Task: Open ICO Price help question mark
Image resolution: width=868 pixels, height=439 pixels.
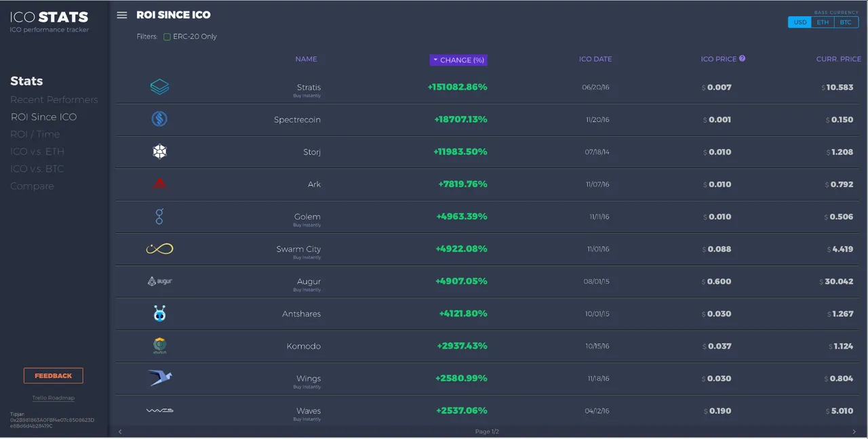Action: click(x=742, y=58)
